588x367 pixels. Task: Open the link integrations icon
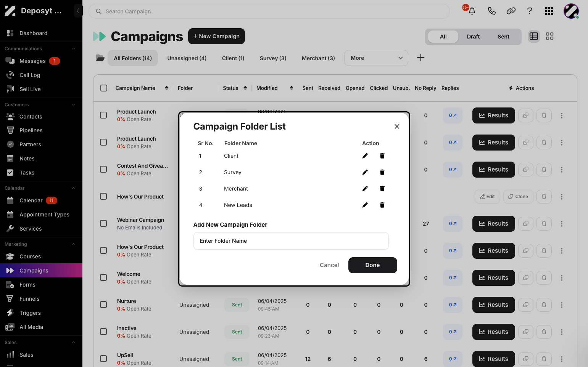point(511,11)
